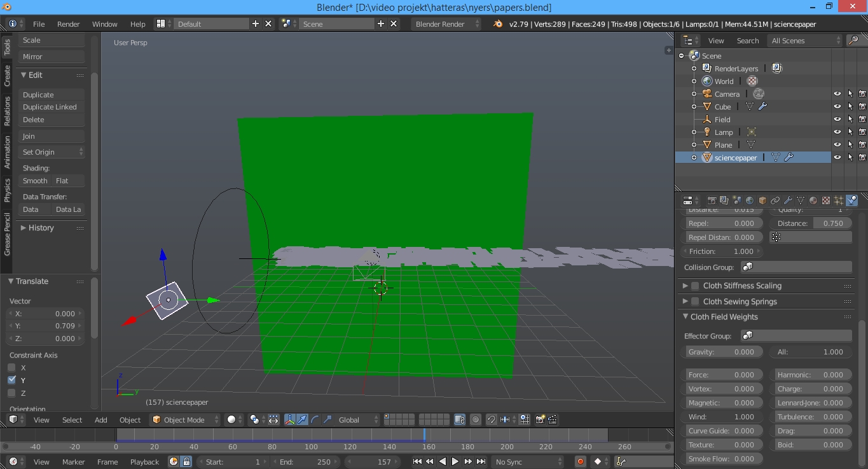This screenshot has width=868, height=469.
Task: Open the File menu
Action: [x=39, y=24]
